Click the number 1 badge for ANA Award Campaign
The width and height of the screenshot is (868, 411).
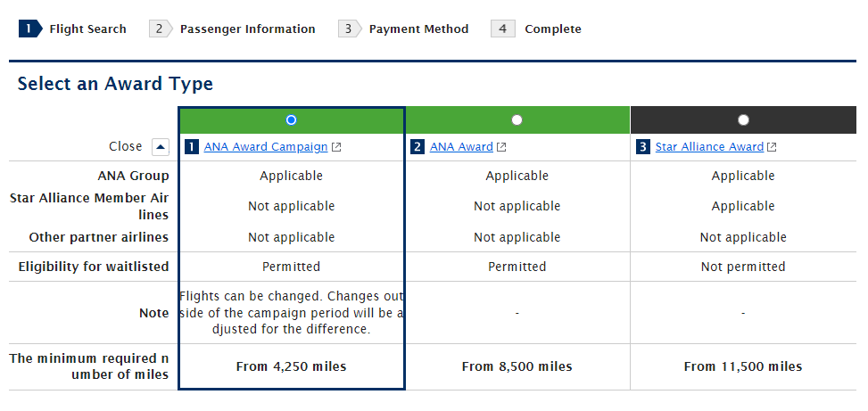coord(191,147)
